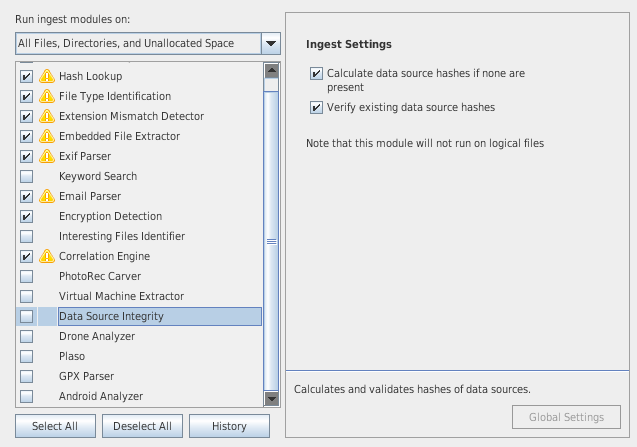Disable Verify existing data source hashes
Viewport: 637px width, 447px height.
point(317,107)
